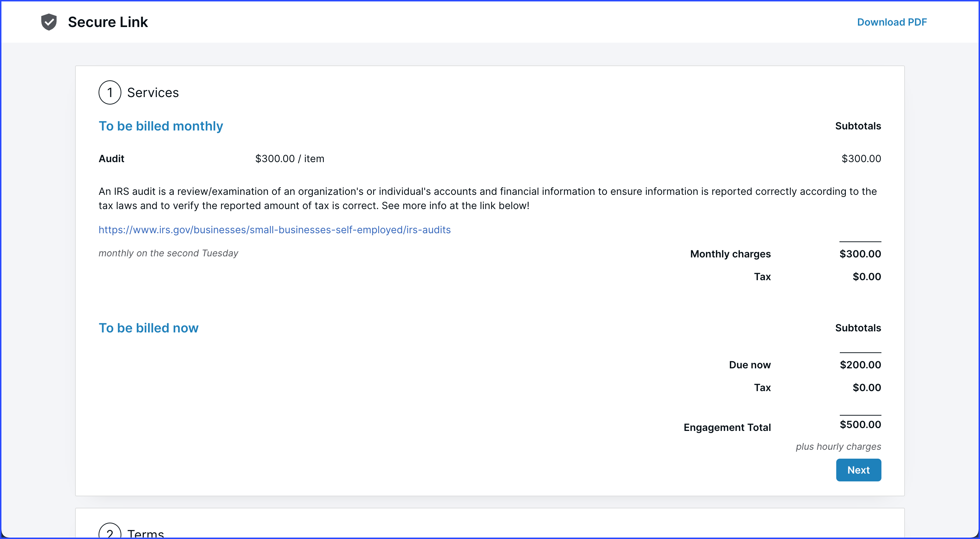Click the Terms section heading
This screenshot has width=980, height=539.
point(145,533)
